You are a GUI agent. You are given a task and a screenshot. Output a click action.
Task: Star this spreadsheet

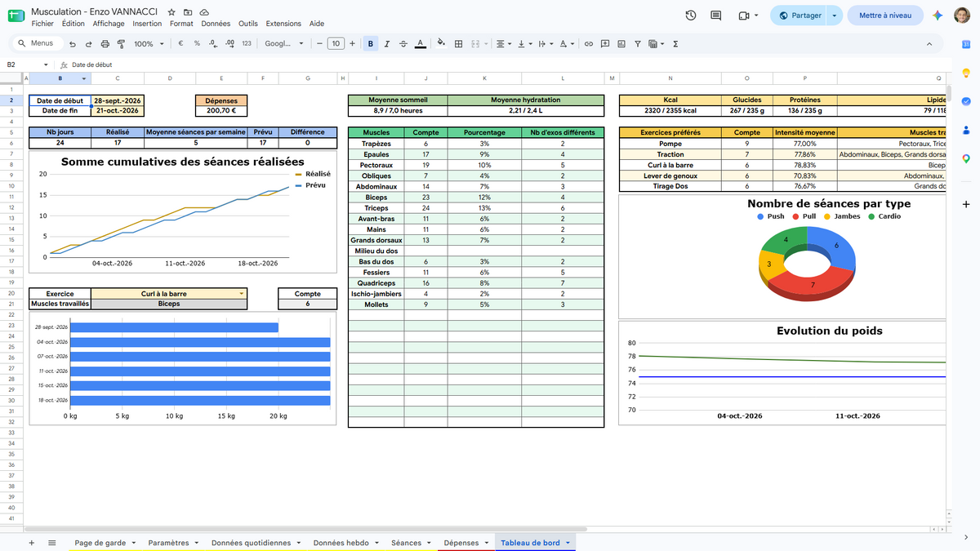(x=171, y=12)
